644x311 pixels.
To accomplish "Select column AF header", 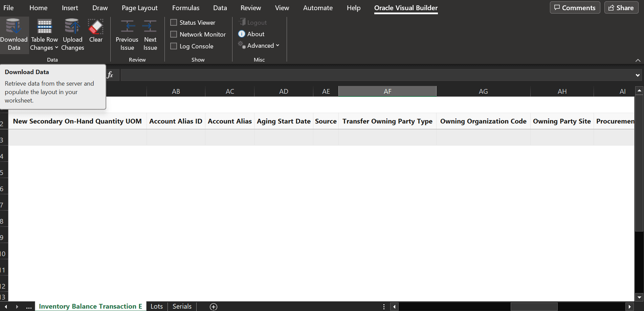I will pyautogui.click(x=387, y=91).
